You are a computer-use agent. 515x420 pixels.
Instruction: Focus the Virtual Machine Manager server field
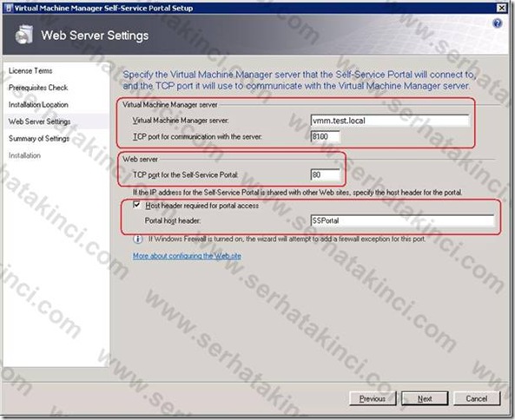tap(390, 121)
